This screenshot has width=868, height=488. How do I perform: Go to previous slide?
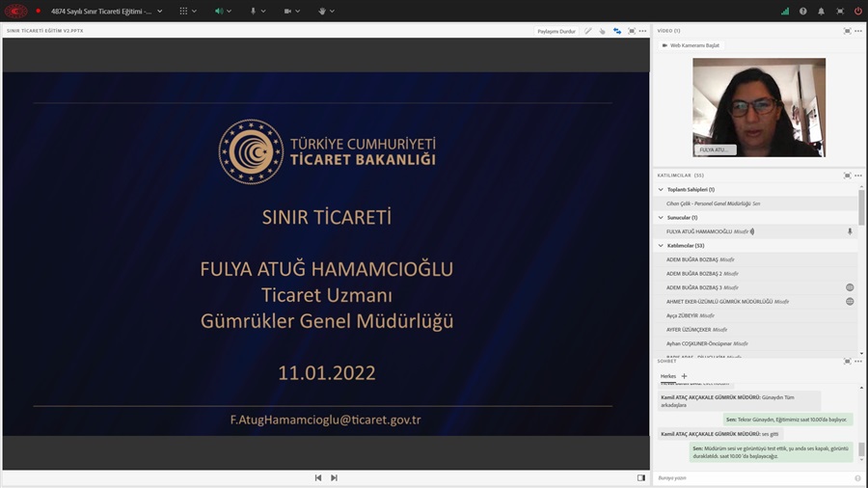tap(317, 477)
